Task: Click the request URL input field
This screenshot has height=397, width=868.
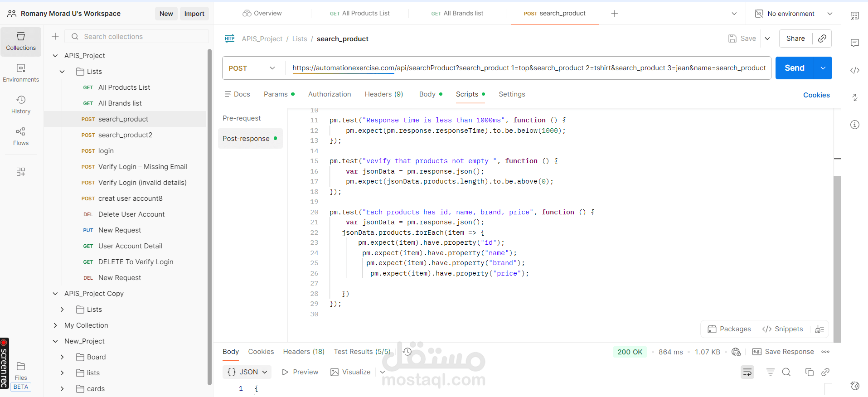Action: (x=529, y=68)
